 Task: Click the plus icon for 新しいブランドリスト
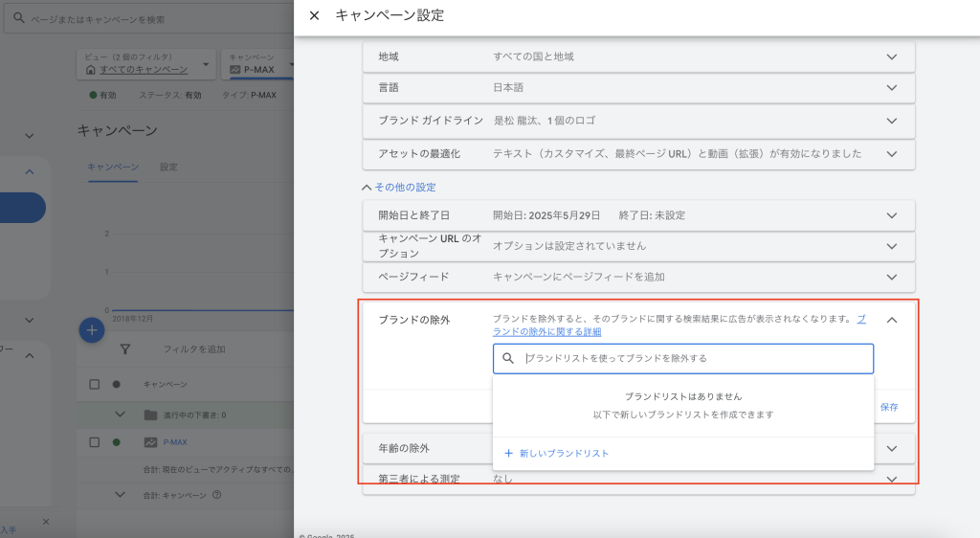click(509, 453)
